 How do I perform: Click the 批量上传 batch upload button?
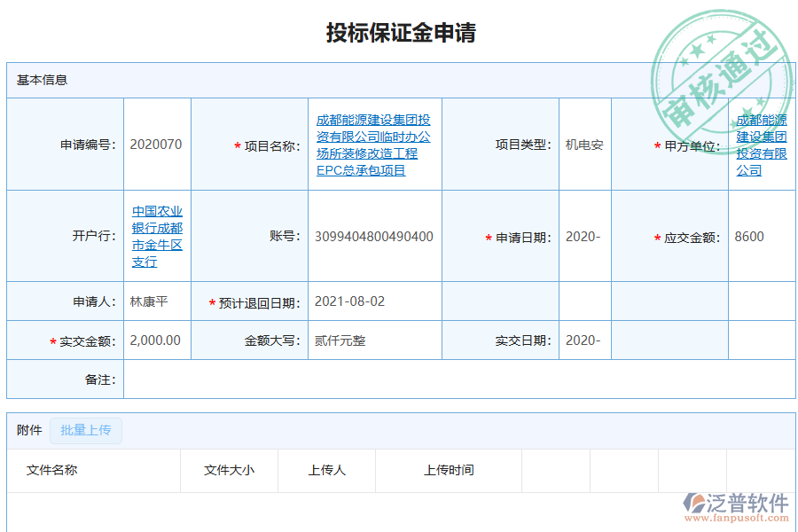[86, 431]
